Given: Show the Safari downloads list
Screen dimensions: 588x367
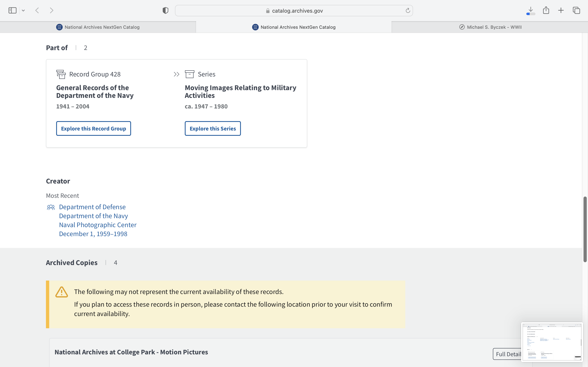Looking at the screenshot, I should (x=531, y=10).
